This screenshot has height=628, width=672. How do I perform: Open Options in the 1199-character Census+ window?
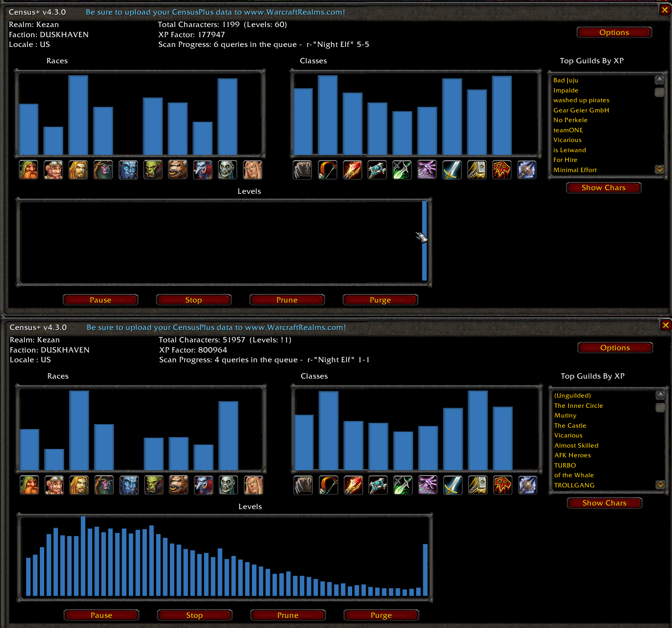(614, 32)
